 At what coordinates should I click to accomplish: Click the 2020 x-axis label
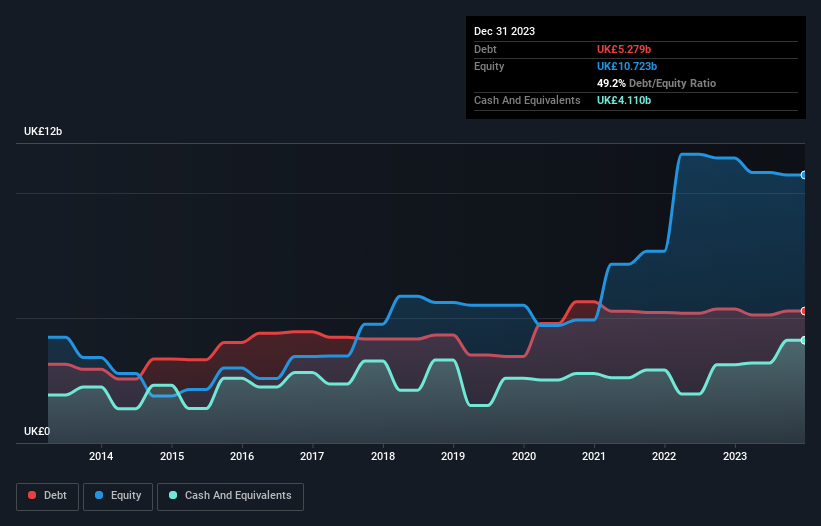(524, 456)
